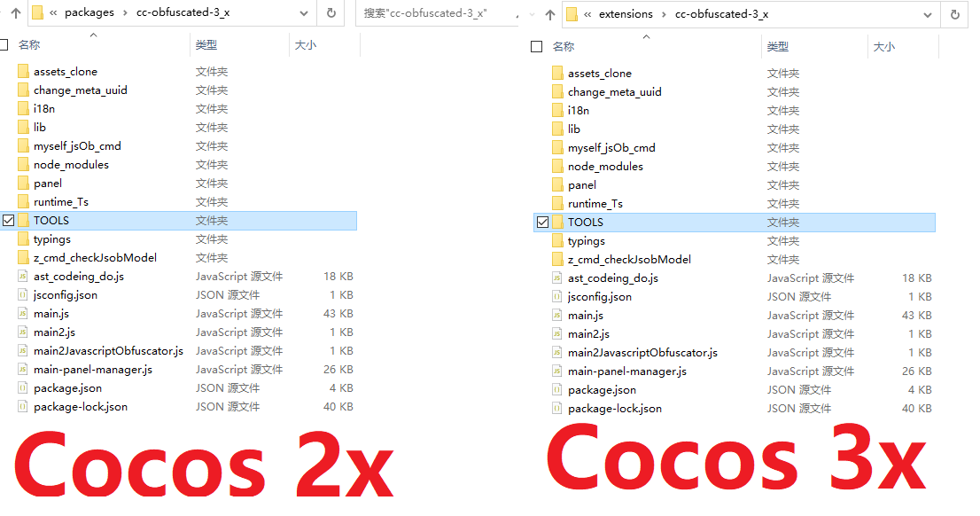Open the chevron after 'extensions' in right address bar
The height and width of the screenshot is (516, 980).
tap(664, 14)
